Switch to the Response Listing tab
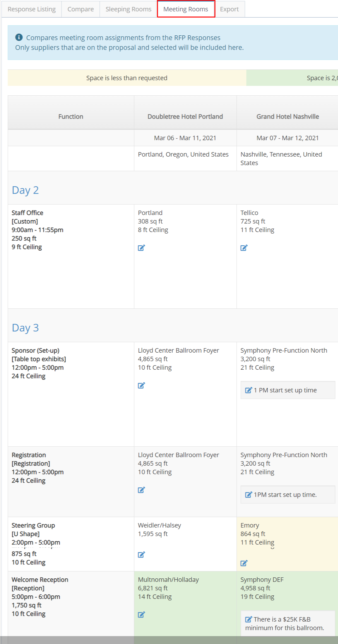Image resolution: width=338 pixels, height=644 pixels. pyautogui.click(x=32, y=9)
